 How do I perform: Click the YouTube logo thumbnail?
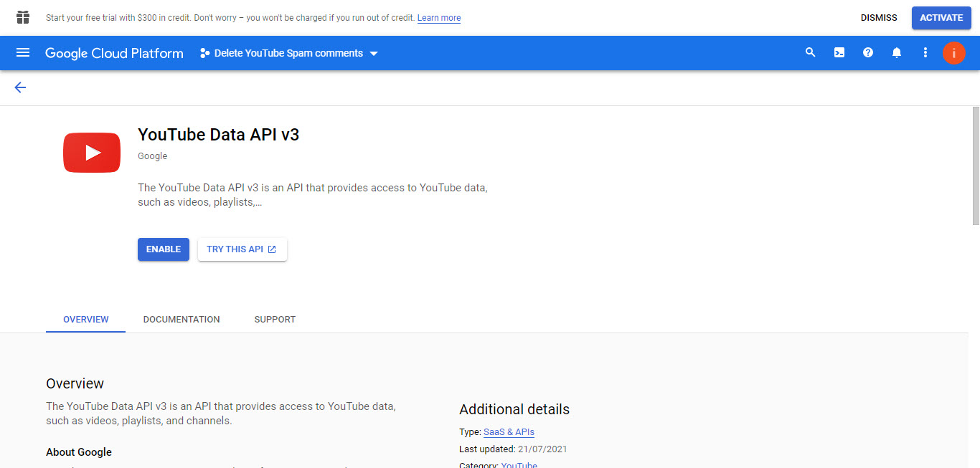click(x=92, y=153)
